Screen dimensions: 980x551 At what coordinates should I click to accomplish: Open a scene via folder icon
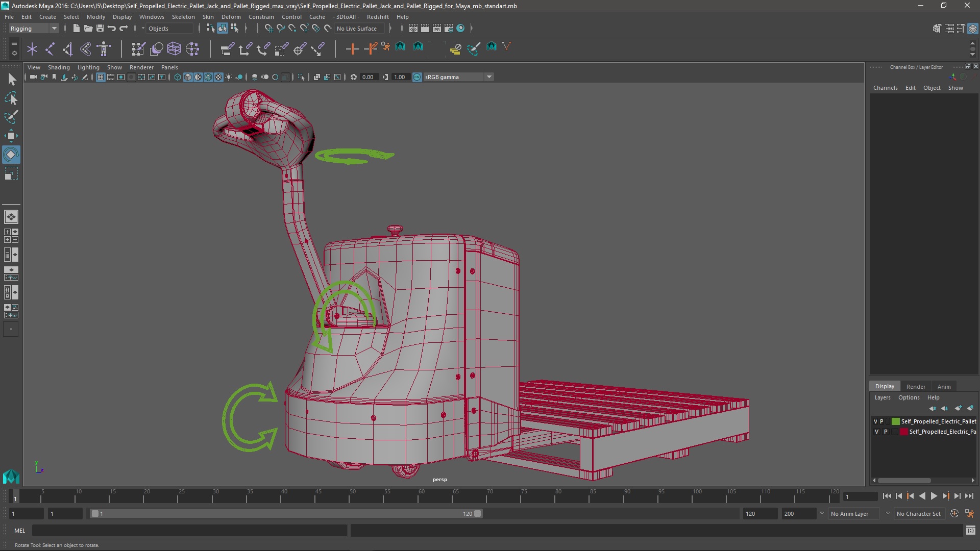click(88, 29)
